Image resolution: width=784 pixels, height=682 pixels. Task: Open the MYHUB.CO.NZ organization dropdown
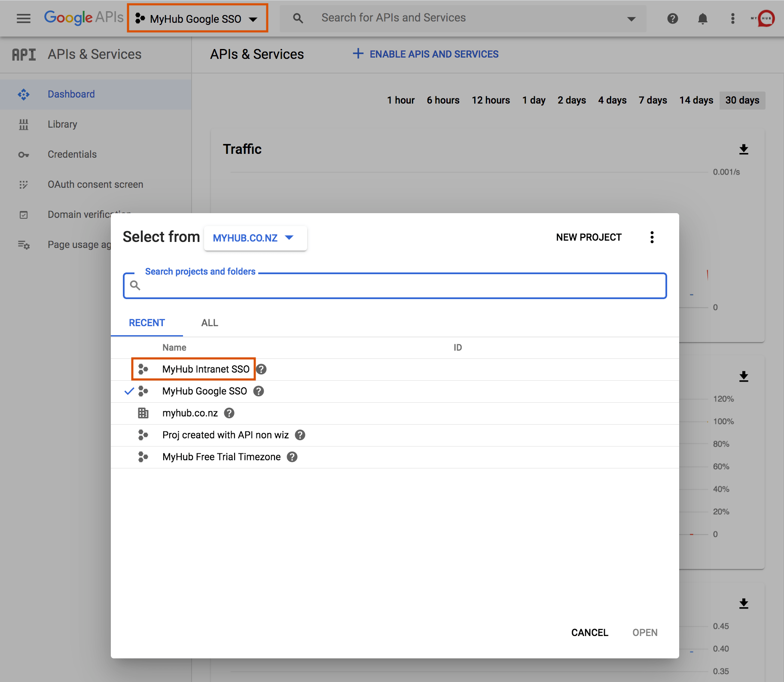[x=255, y=238]
